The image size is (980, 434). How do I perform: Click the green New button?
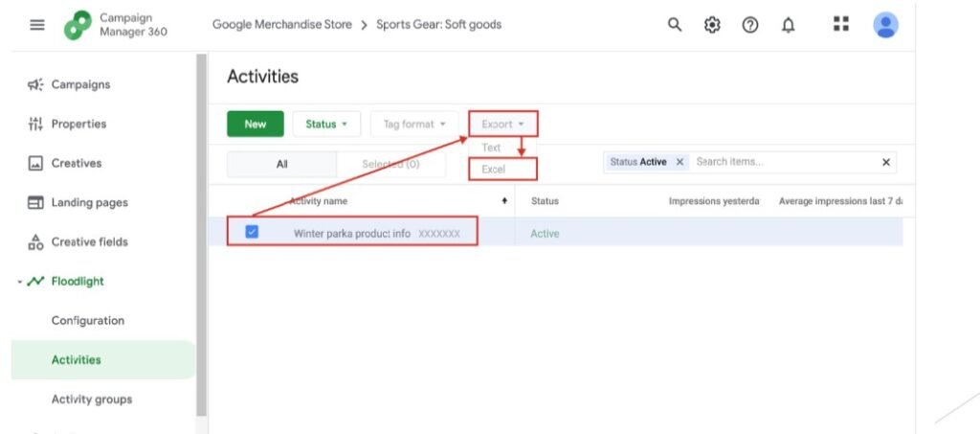pos(255,124)
